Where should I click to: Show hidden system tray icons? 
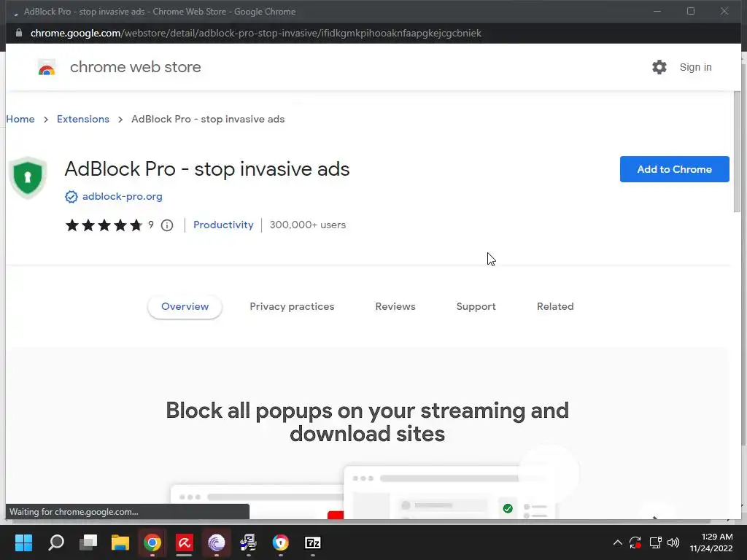(617, 542)
